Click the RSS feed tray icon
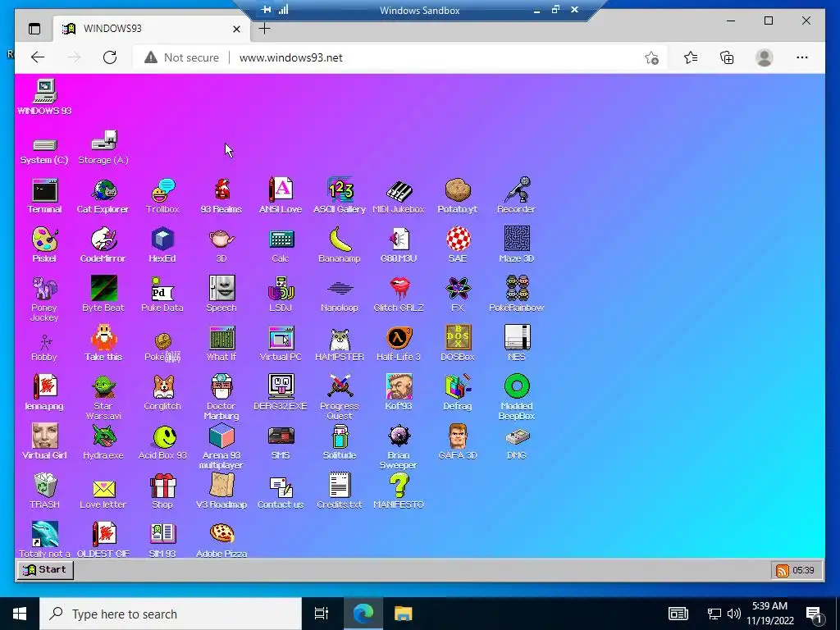This screenshot has height=630, width=840. 782,571
